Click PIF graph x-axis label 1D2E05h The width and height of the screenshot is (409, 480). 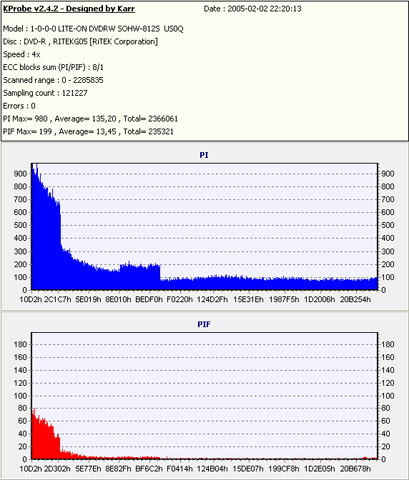click(319, 469)
